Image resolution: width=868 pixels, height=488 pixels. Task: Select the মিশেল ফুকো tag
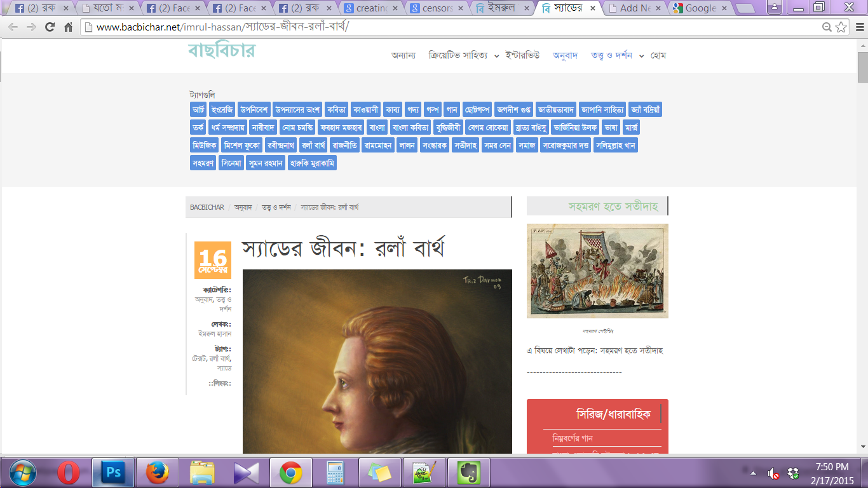coord(242,145)
